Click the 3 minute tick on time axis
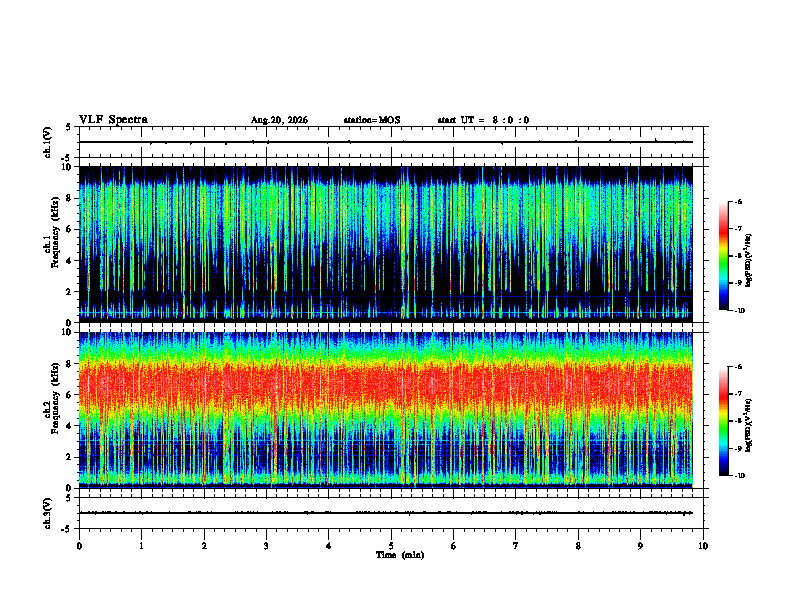 coord(266,546)
